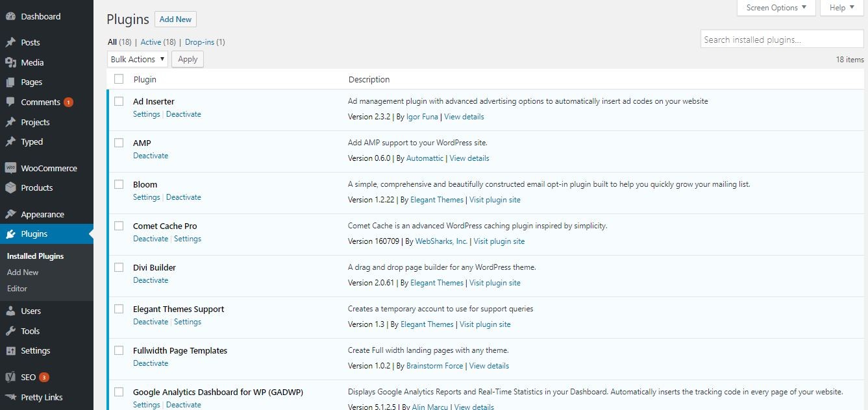Expand the Help panel
The image size is (868, 410).
(x=842, y=8)
